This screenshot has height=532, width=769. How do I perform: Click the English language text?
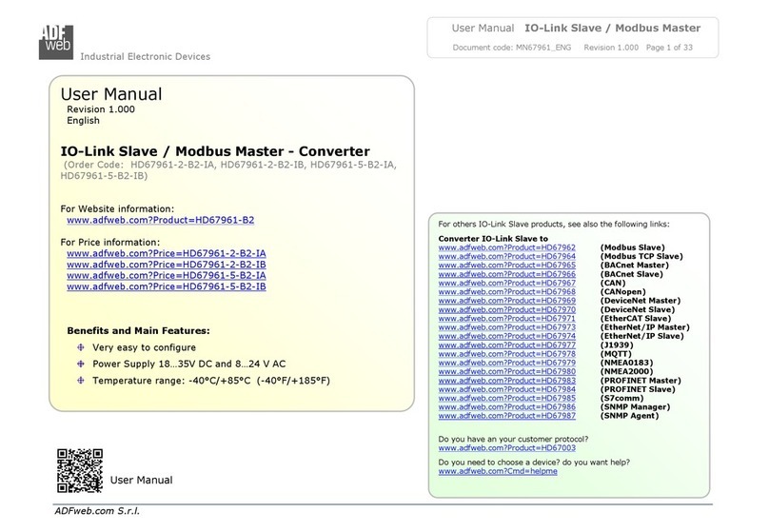click(84, 121)
